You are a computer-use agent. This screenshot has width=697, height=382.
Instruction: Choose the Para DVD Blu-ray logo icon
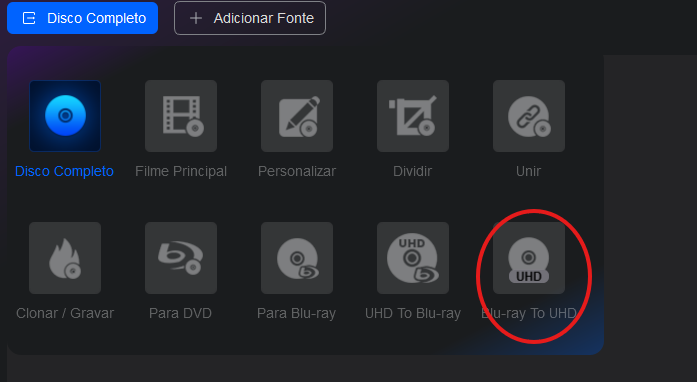[181, 258]
